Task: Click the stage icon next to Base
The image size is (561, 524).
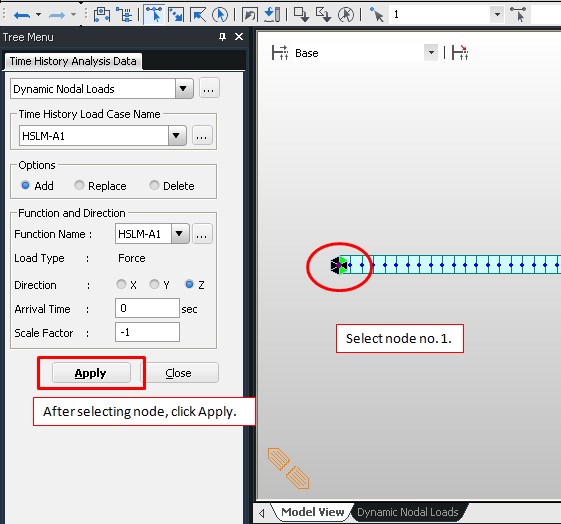Action: click(x=280, y=53)
